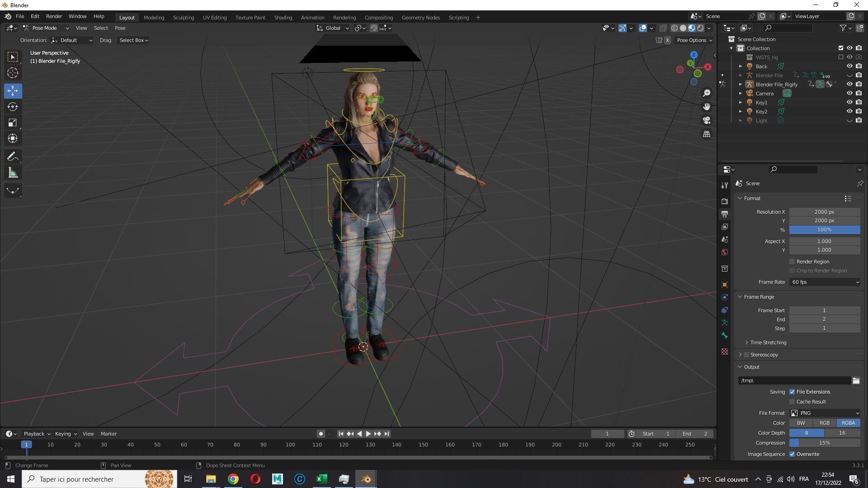Image resolution: width=868 pixels, height=488 pixels.
Task: Select the 3D Cursor tool
Action: click(13, 73)
